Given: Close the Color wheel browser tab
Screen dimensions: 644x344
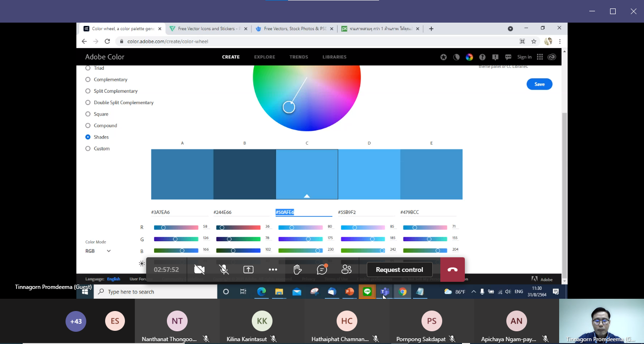Looking at the screenshot, I should [x=160, y=29].
